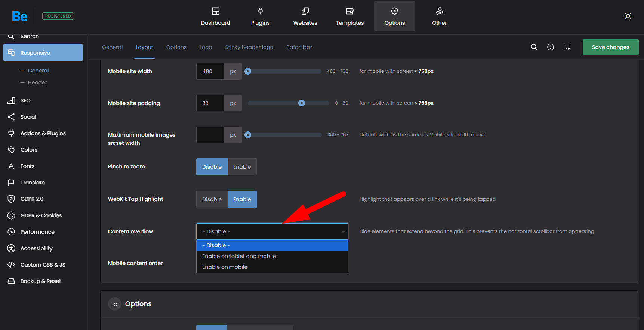The image size is (644, 330).
Task: Open the Header sub-item under Responsive
Action: point(37,82)
